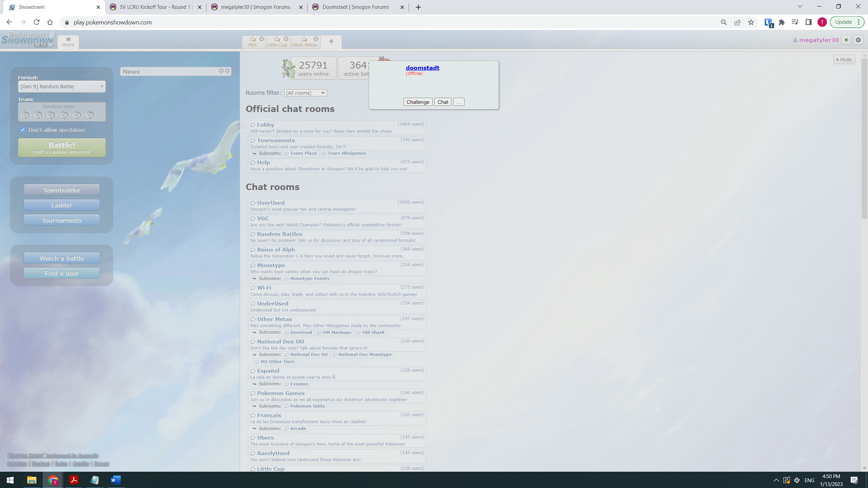Open a new browser tab
The image size is (868, 488).
point(418,7)
